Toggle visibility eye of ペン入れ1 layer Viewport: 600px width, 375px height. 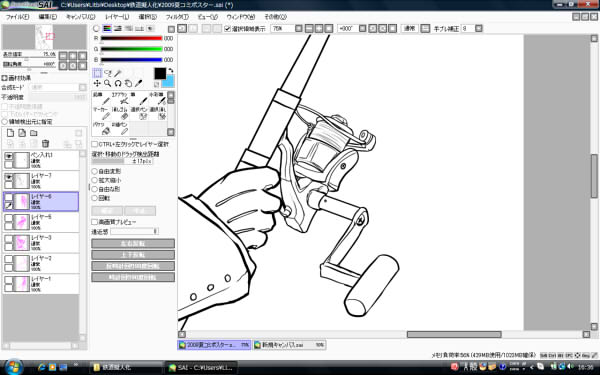point(9,156)
